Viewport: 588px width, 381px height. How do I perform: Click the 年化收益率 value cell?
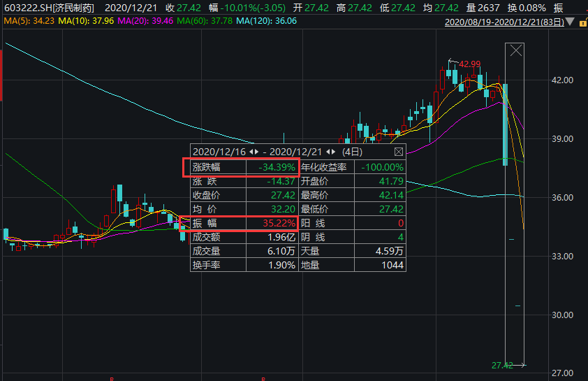point(382,167)
